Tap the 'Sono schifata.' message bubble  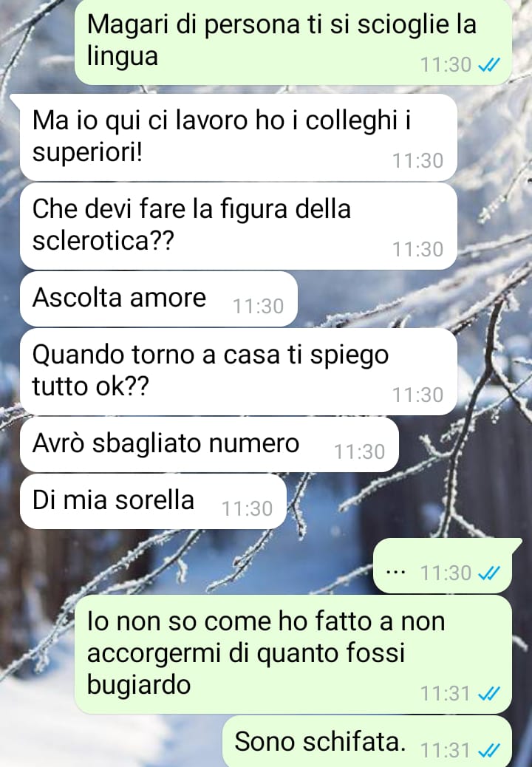[x=368, y=741]
